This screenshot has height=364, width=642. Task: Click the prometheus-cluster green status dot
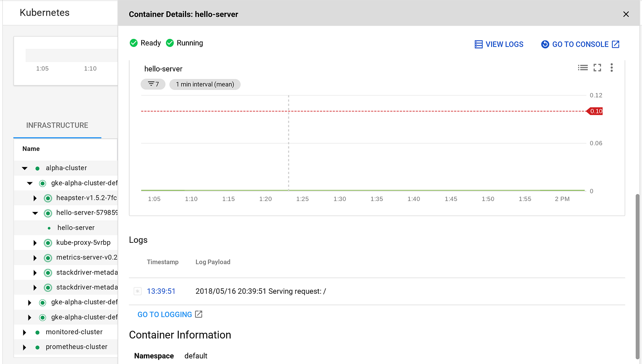click(x=37, y=348)
